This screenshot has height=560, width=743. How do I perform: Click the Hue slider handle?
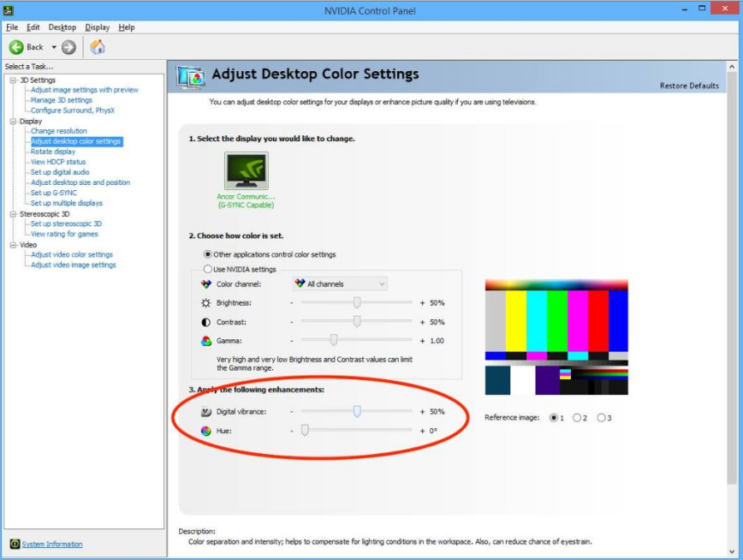(x=305, y=430)
